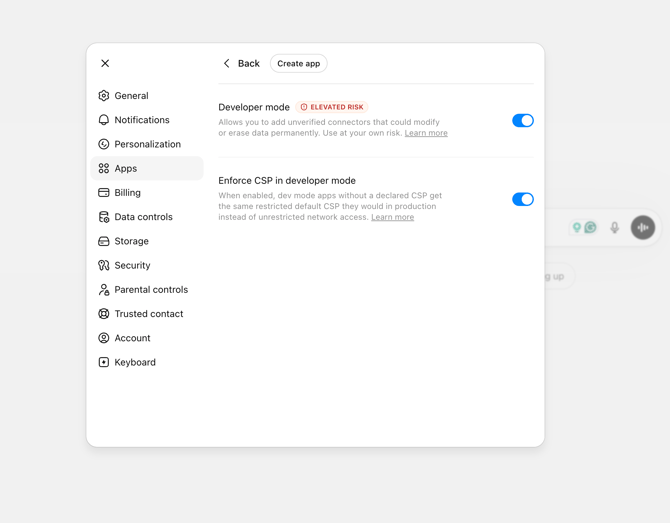670x523 pixels.
Task: Click the Data controls database icon
Action: (x=104, y=217)
